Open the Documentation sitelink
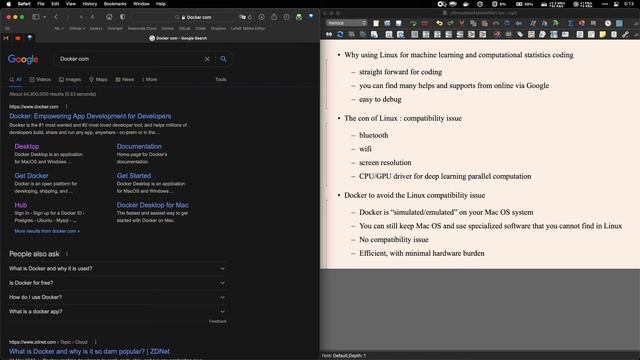The width and height of the screenshot is (640, 360). 139,146
